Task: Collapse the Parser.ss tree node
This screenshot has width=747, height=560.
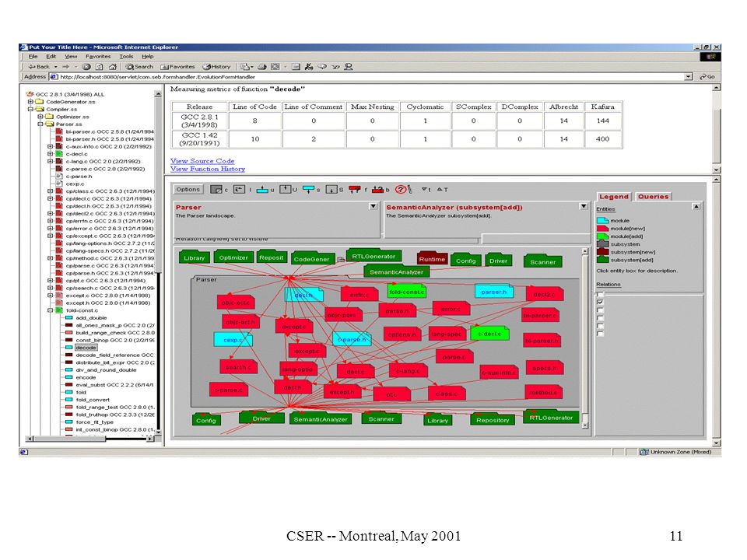Action: (x=40, y=124)
